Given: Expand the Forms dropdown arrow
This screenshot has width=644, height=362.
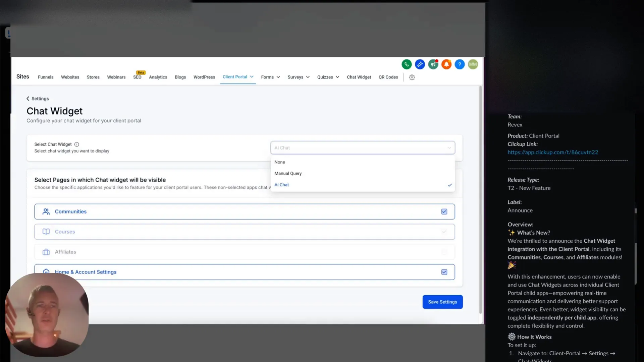Looking at the screenshot, I should click(x=278, y=77).
